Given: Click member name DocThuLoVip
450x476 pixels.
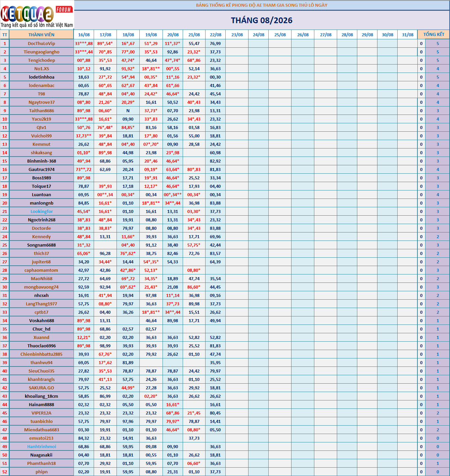Looking at the screenshot, I should click(41, 43).
